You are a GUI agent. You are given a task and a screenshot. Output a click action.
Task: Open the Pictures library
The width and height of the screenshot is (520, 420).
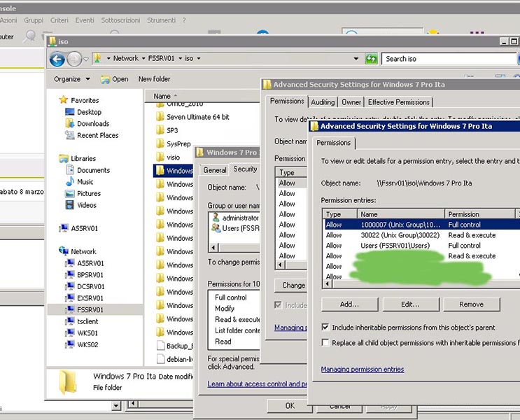(89, 194)
